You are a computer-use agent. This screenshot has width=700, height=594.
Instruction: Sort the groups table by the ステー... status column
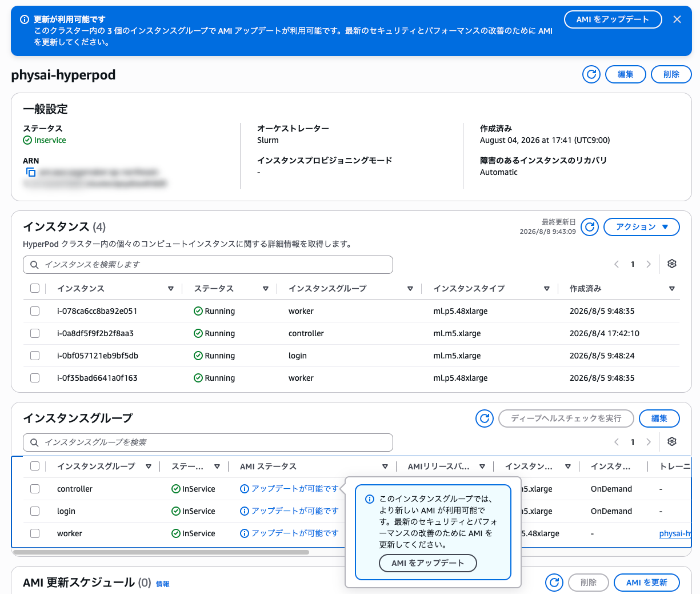tap(217, 467)
